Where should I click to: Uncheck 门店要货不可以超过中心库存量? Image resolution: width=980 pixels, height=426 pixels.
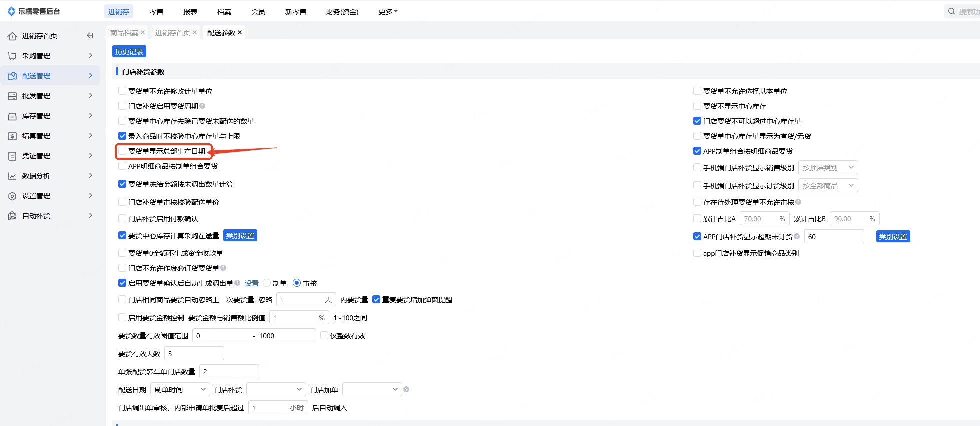(x=697, y=121)
